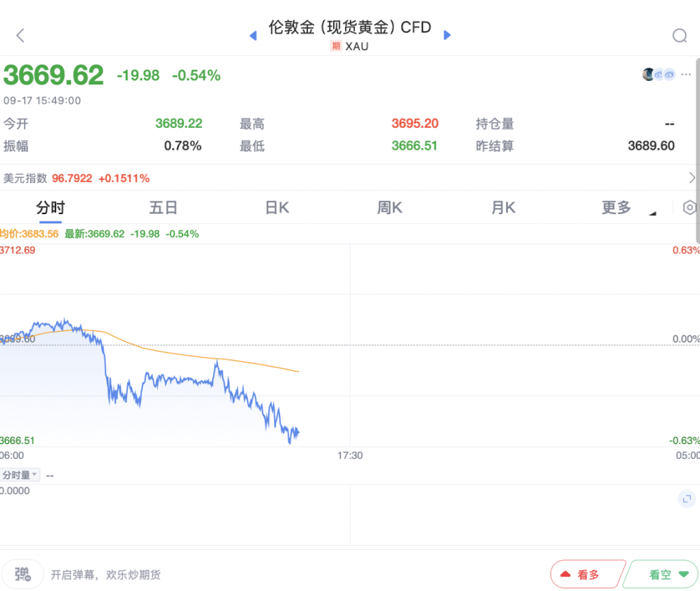
Task: Vote bullish with 看多 button
Action: tap(587, 574)
